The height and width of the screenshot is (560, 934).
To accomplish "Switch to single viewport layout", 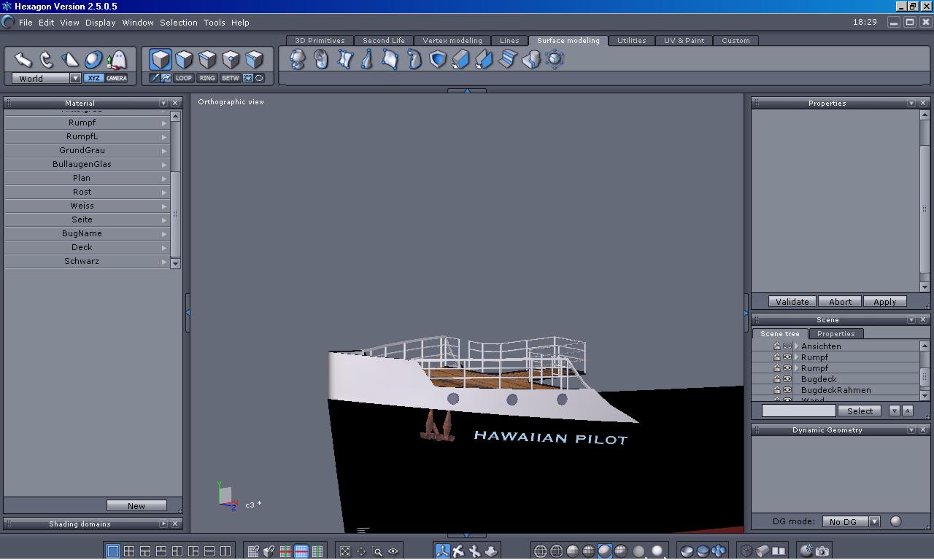I will pos(113,551).
